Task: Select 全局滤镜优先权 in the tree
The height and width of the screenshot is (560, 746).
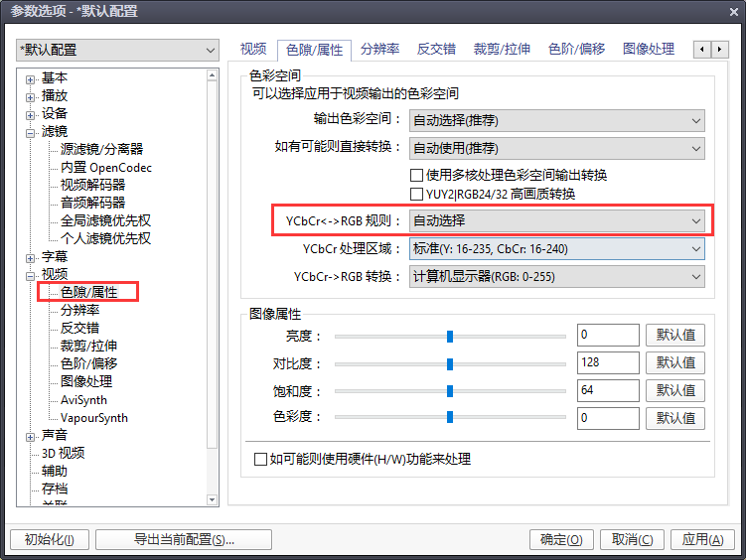Action: pos(105,220)
